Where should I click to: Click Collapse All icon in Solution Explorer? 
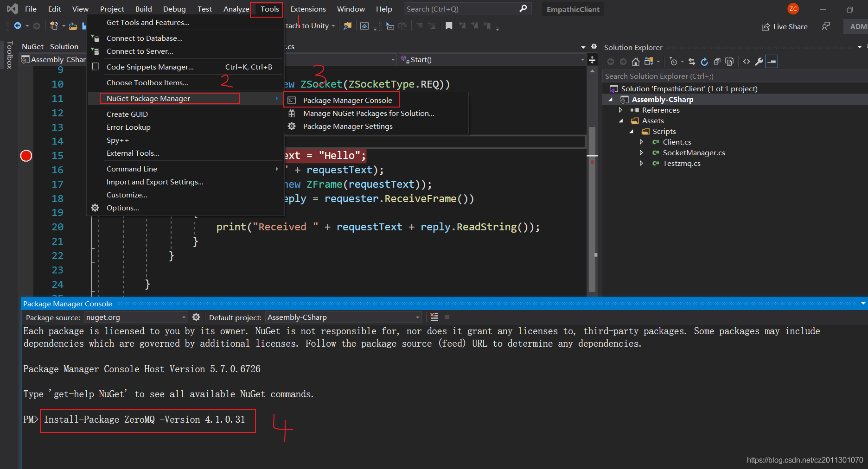click(x=717, y=62)
